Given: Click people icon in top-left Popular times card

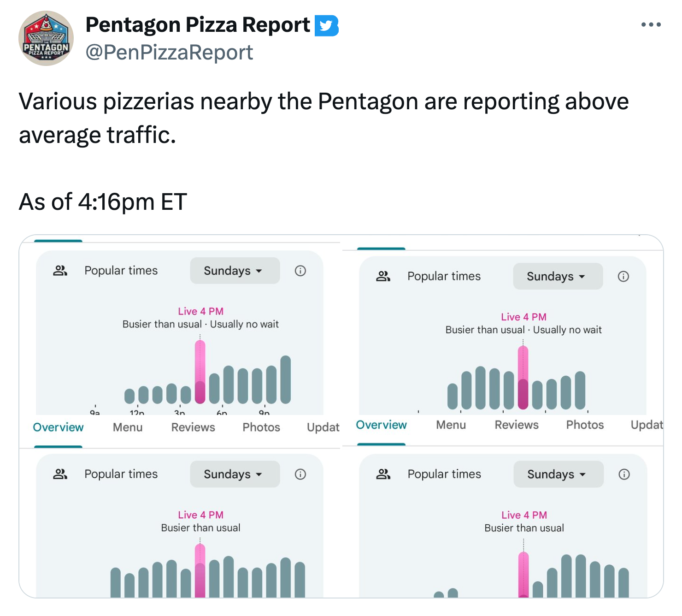Looking at the screenshot, I should tap(60, 271).
